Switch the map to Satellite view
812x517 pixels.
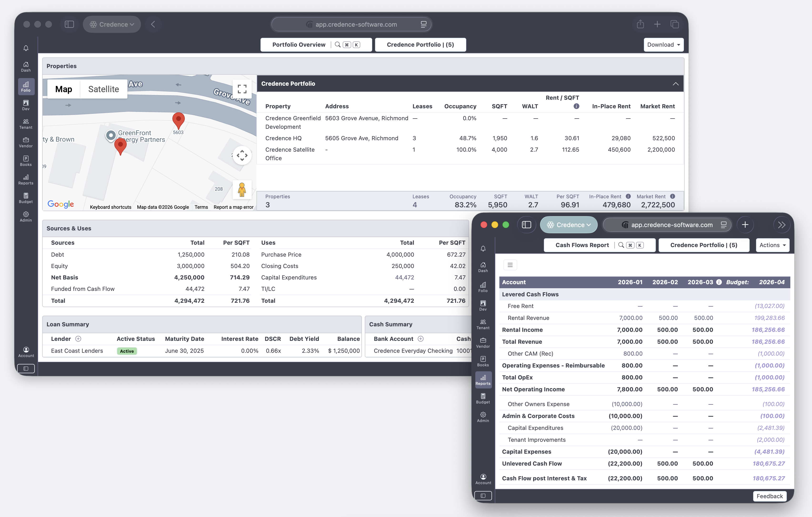[104, 89]
